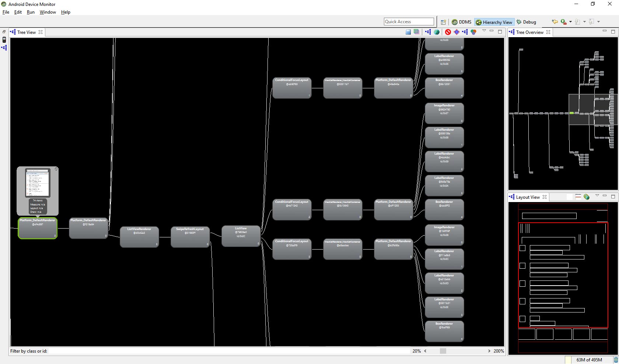Viewport: 619px width, 364px height.
Task: Open the Window menu
Action: 48,12
